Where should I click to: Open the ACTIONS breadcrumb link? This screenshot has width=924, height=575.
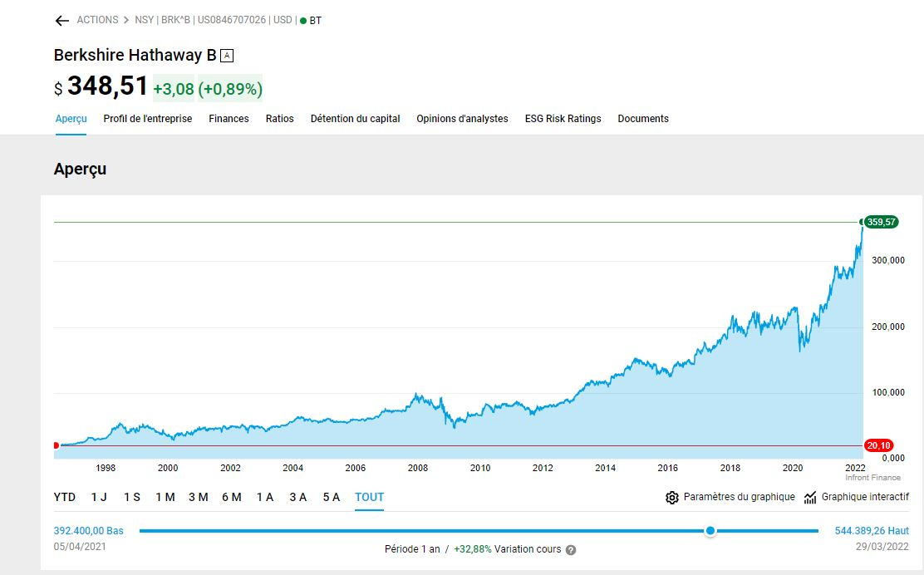(97, 20)
